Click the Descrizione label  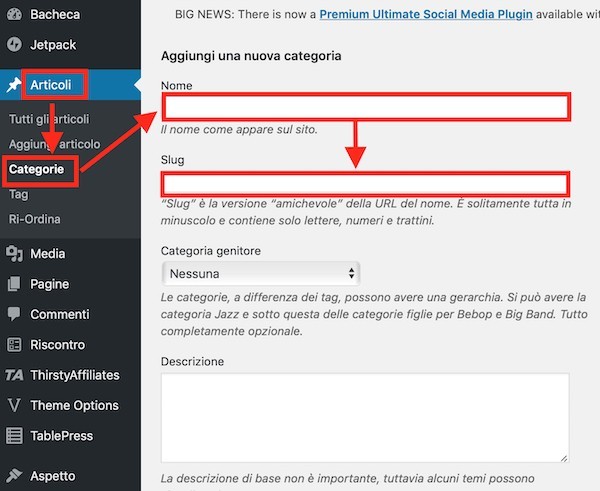pos(192,361)
